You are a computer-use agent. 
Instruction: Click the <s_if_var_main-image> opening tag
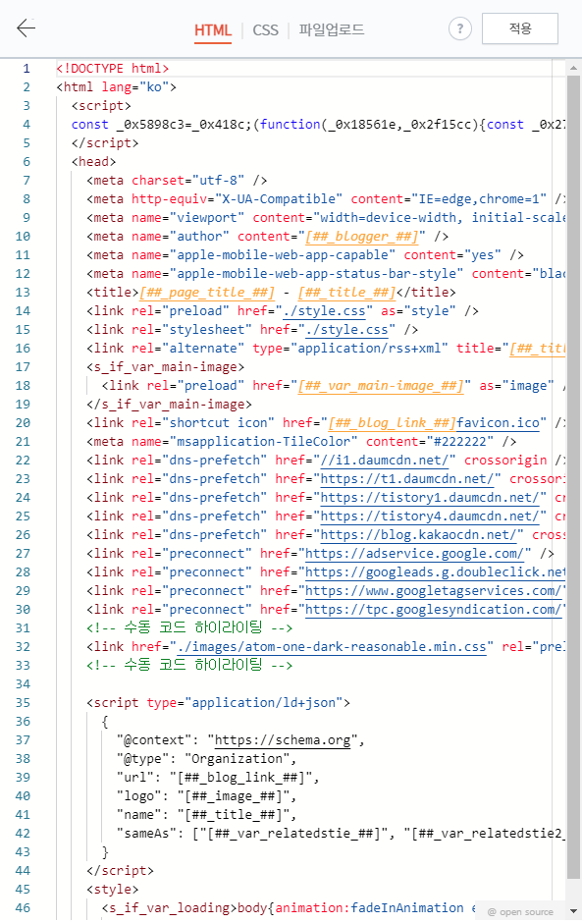tap(166, 367)
